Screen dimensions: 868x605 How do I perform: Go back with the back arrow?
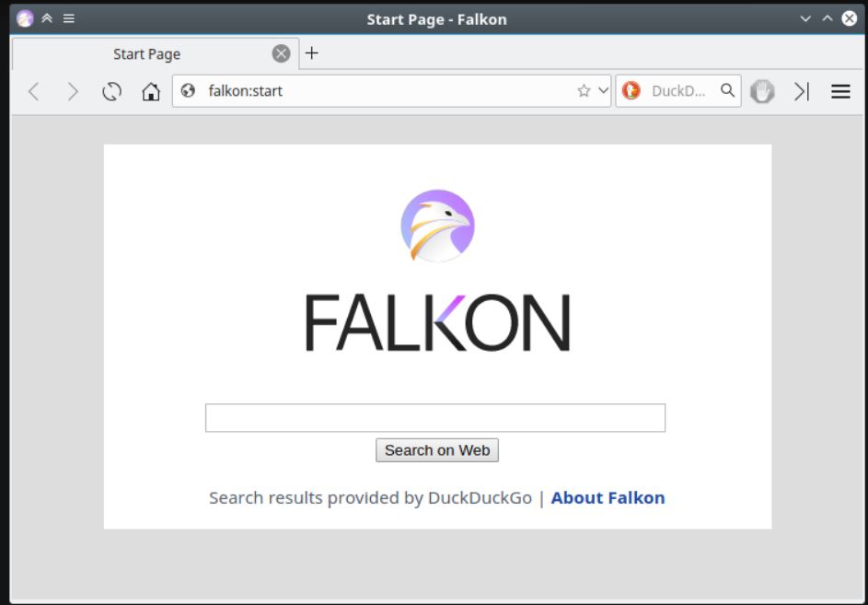pos(34,91)
